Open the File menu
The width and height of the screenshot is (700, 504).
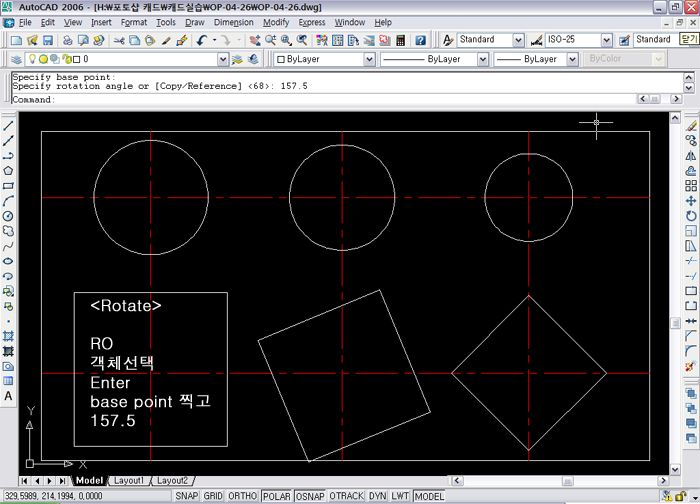(x=25, y=22)
